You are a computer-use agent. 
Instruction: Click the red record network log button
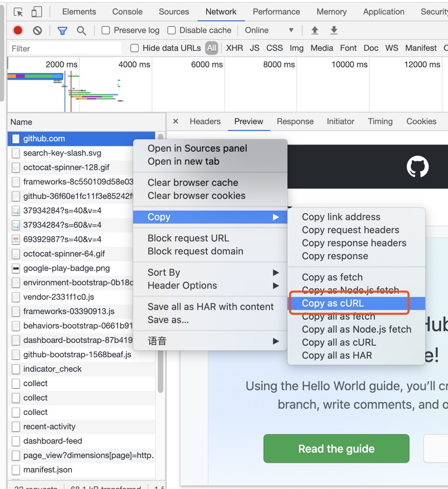(x=18, y=30)
